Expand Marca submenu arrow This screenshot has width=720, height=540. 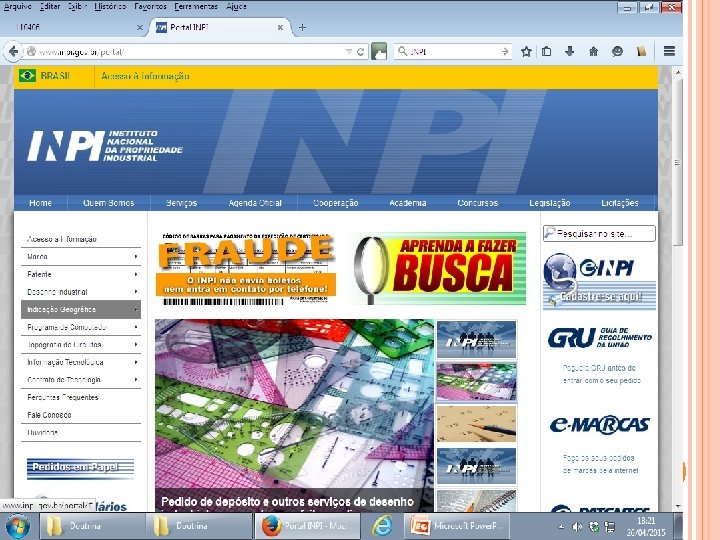pos(136,256)
